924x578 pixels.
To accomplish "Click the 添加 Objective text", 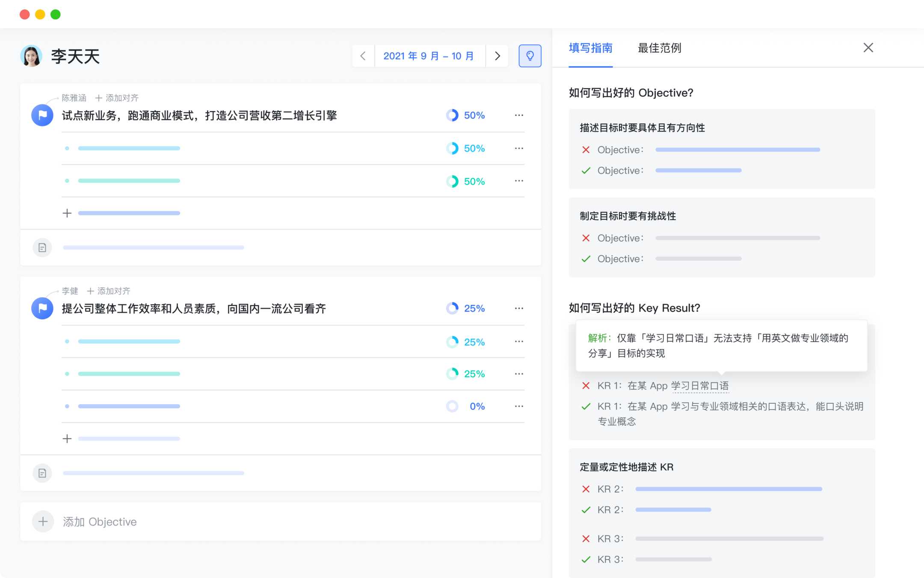I will coord(100,521).
